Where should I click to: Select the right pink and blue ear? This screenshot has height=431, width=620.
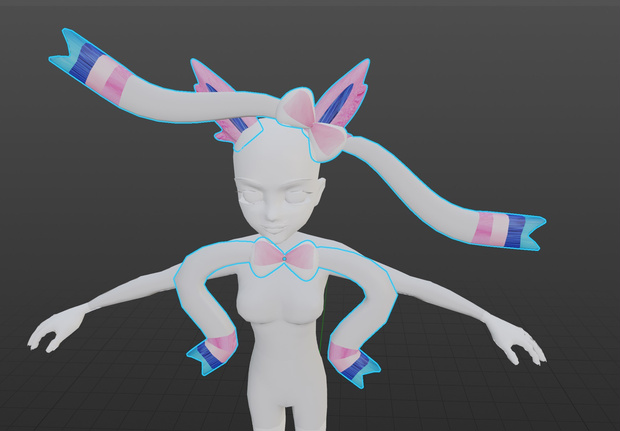pos(343,94)
